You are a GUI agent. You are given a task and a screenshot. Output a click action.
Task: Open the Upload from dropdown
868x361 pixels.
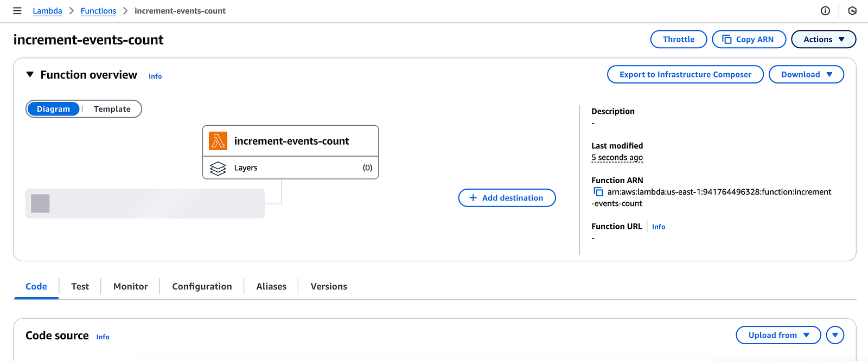coord(778,335)
